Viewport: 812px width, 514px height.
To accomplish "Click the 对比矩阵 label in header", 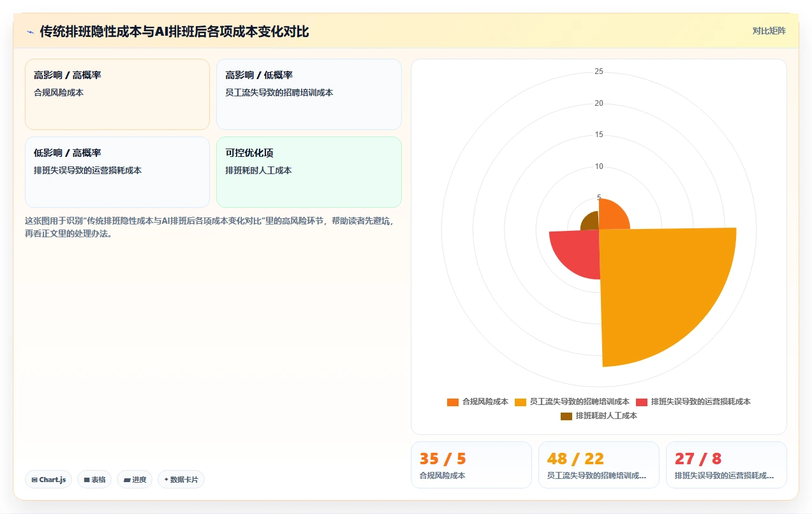I will coord(769,31).
